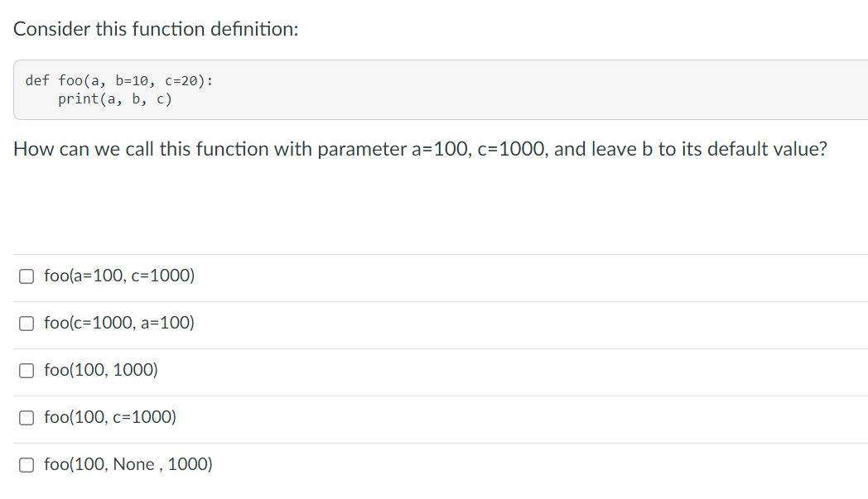Click 'b=10' in the function signature
Screen dimensions: 868x499
point(132,81)
